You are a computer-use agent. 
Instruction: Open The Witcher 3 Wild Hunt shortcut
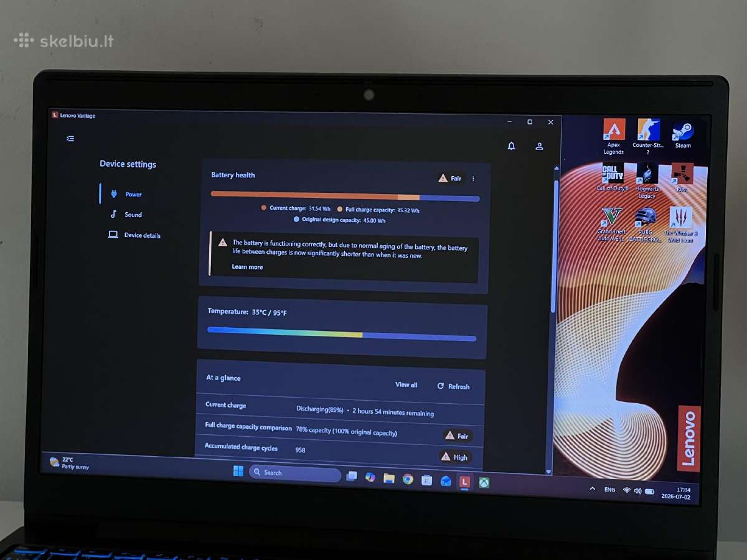click(680, 225)
